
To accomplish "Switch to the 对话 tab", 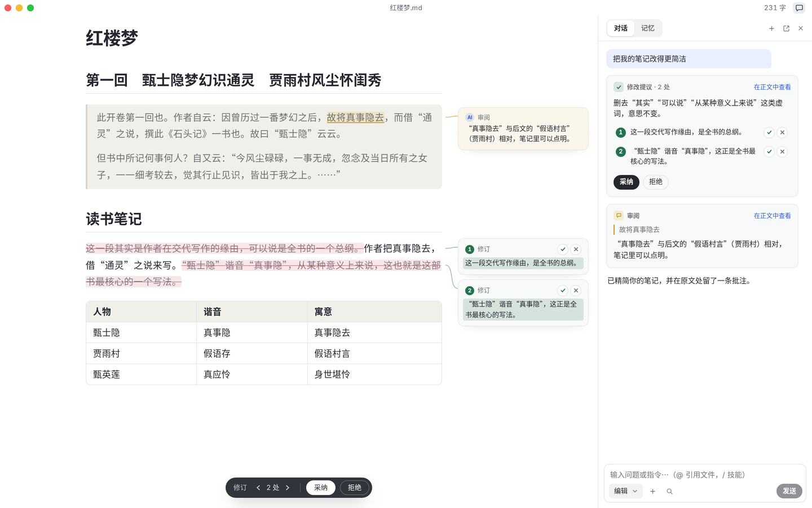I will (x=621, y=28).
